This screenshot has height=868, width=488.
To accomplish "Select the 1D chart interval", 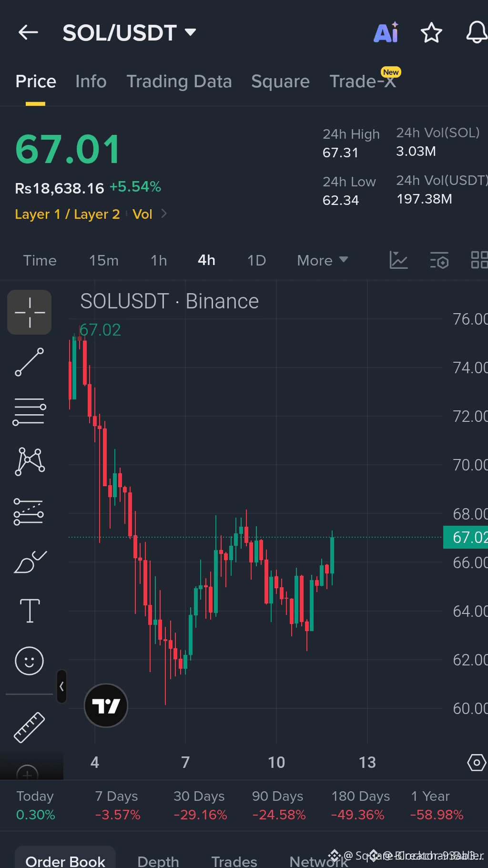I will tap(256, 261).
